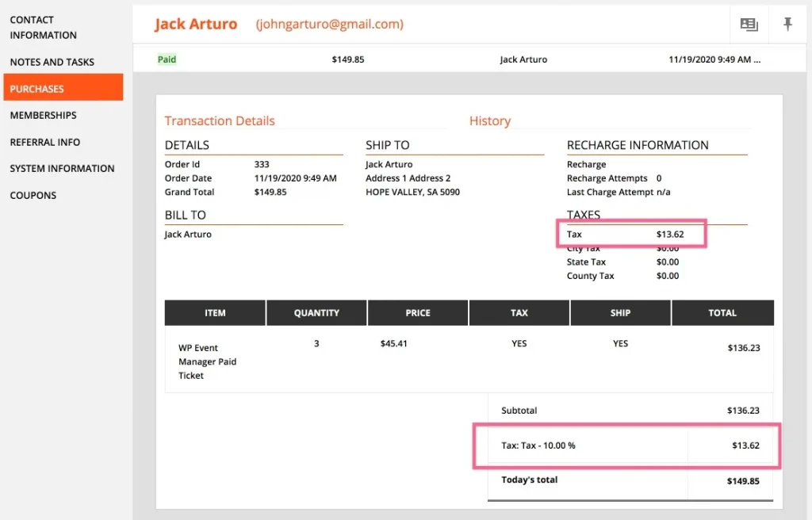
Task: Show the Coupons section
Action: click(33, 195)
